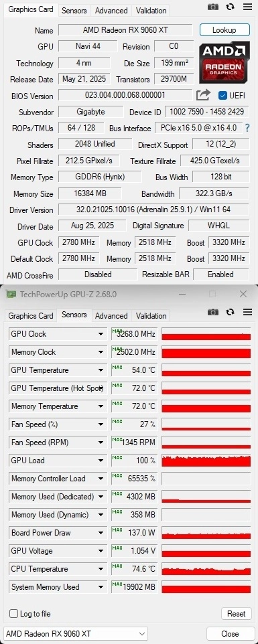Toggle the UEFI checkbox
The image size is (258, 644).
click(222, 95)
